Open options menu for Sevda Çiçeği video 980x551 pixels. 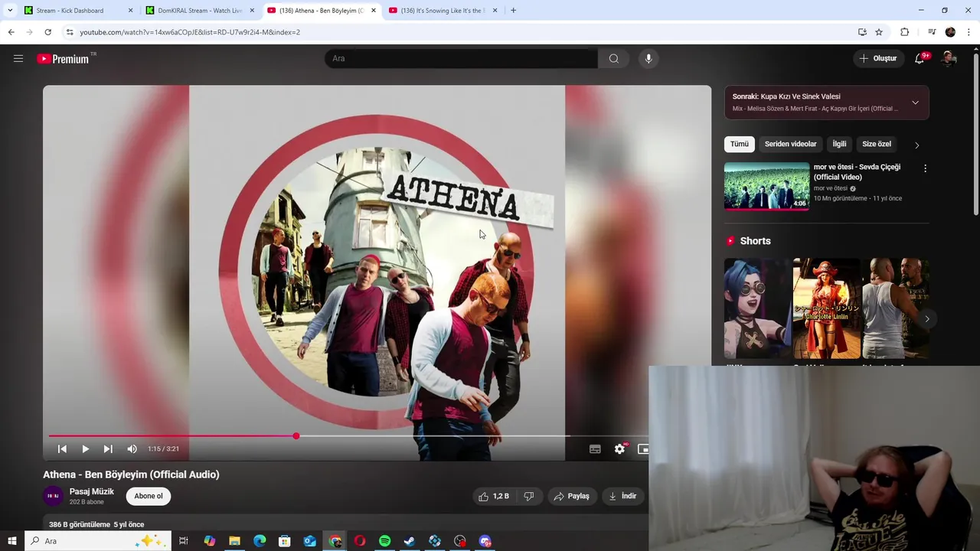point(925,168)
